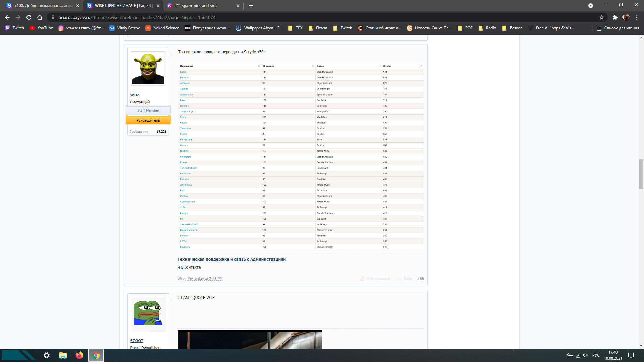644x362 pixels.
Task: Go to the browser home page icon
Action: point(40,17)
